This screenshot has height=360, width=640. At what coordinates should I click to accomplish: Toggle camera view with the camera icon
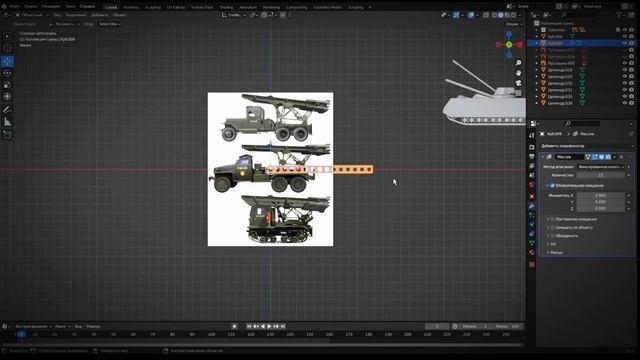[518, 83]
